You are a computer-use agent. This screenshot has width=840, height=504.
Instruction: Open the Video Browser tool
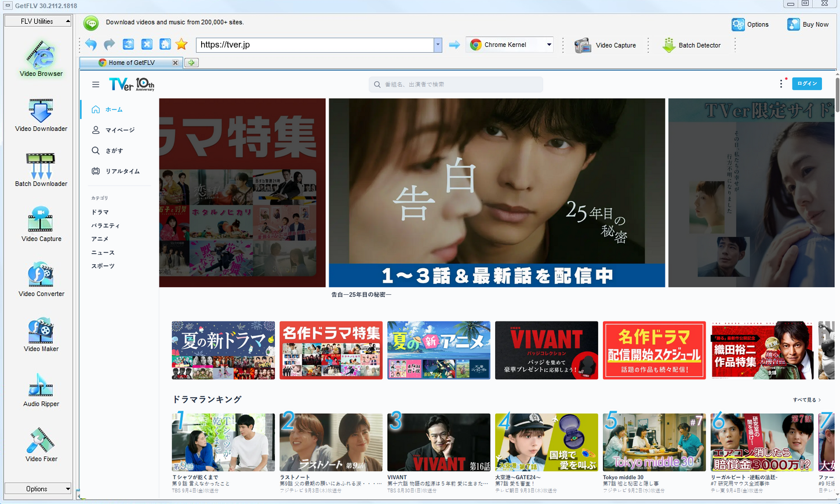tap(41, 58)
